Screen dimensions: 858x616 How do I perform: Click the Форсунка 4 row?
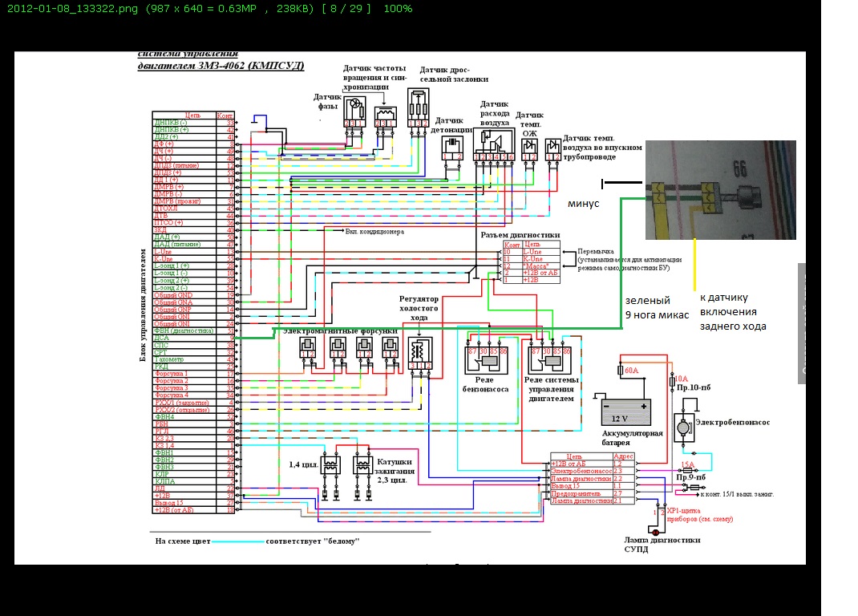(194, 395)
